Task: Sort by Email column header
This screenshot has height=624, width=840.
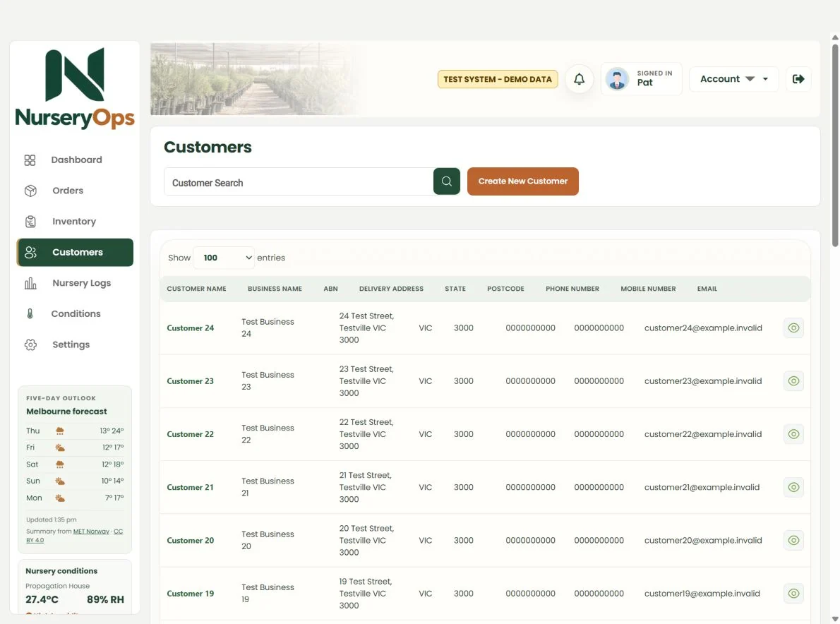Action: pos(707,289)
